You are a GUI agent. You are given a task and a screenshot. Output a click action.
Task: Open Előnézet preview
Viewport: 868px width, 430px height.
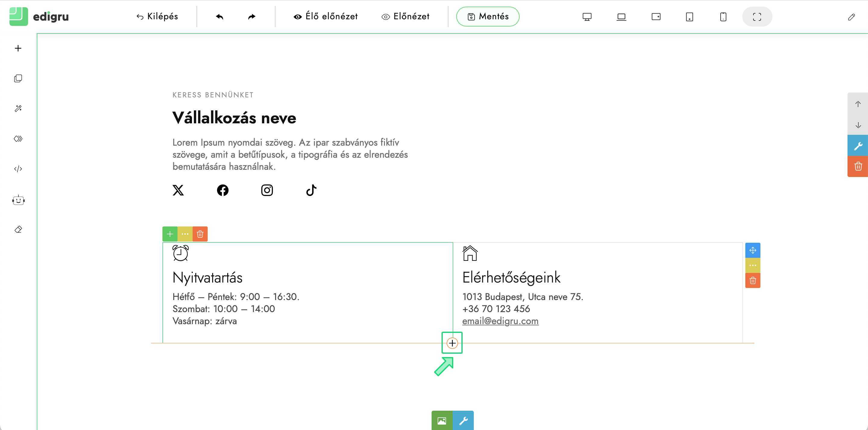click(x=405, y=17)
